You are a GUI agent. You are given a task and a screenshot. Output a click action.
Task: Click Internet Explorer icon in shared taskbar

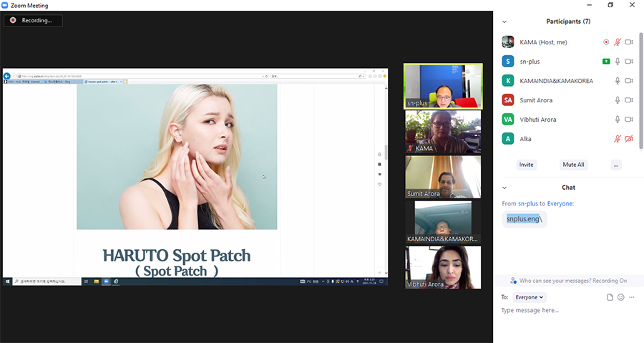[x=116, y=281]
